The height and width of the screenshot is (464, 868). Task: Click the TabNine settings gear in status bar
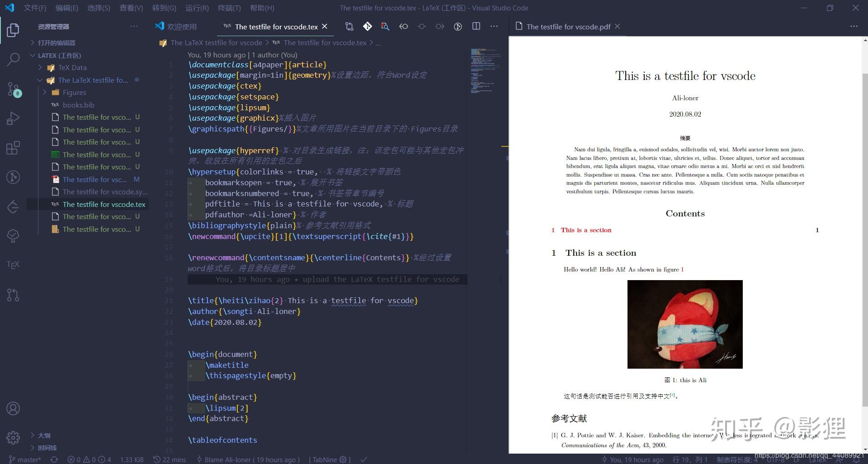click(x=343, y=459)
